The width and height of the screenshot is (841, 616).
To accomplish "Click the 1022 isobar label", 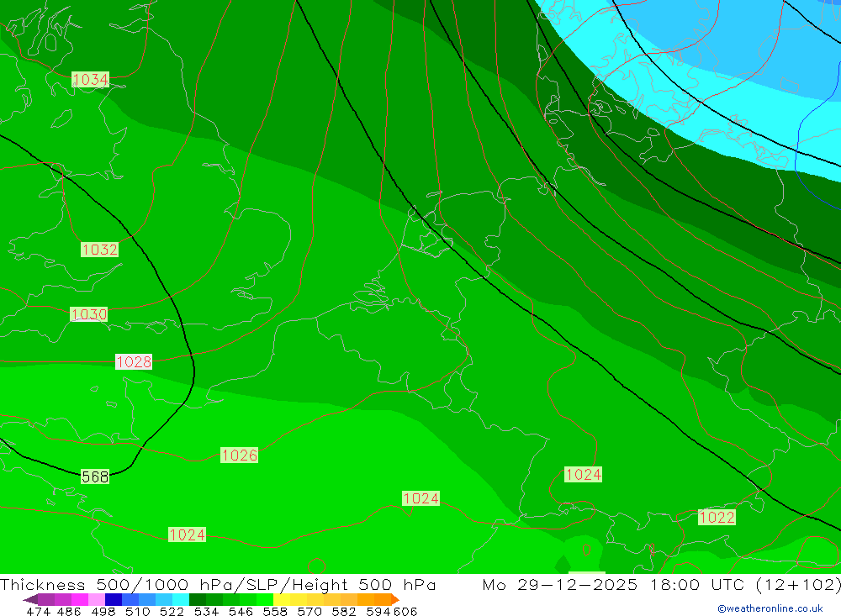I will click(717, 518).
